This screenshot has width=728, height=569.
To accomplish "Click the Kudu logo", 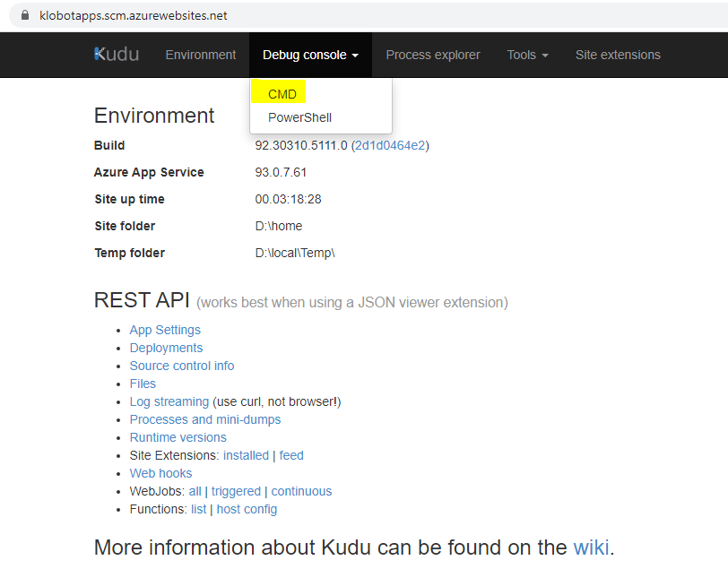I will (116, 55).
